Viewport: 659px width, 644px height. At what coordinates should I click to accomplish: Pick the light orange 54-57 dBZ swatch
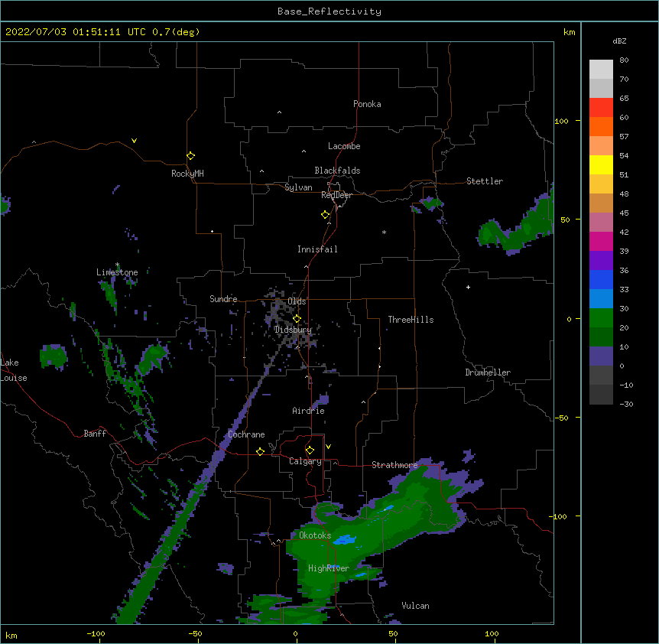pyautogui.click(x=601, y=146)
